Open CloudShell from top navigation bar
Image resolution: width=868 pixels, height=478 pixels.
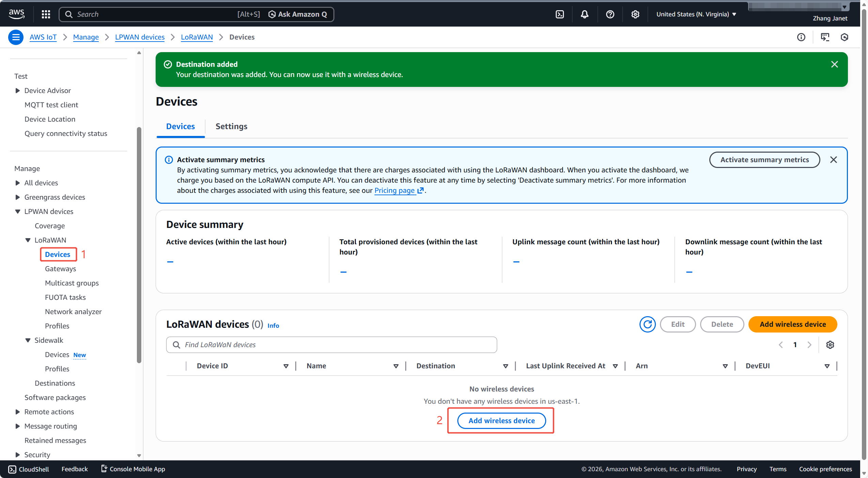click(560, 14)
